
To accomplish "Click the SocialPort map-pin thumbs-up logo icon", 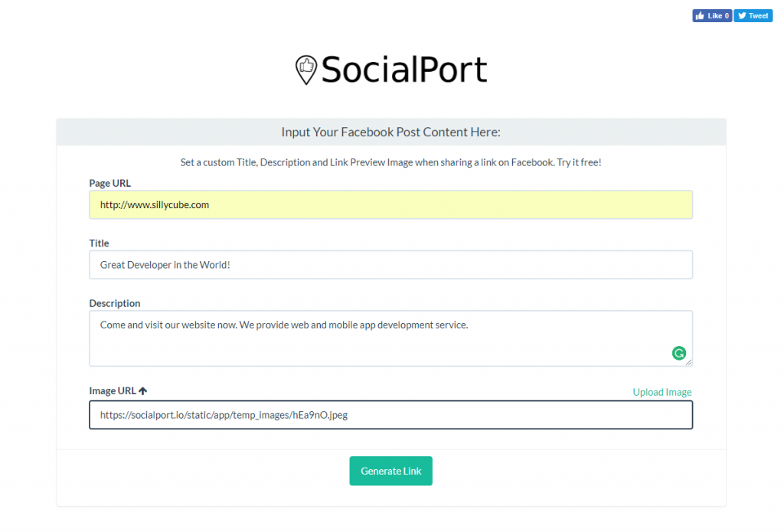I will [x=306, y=69].
